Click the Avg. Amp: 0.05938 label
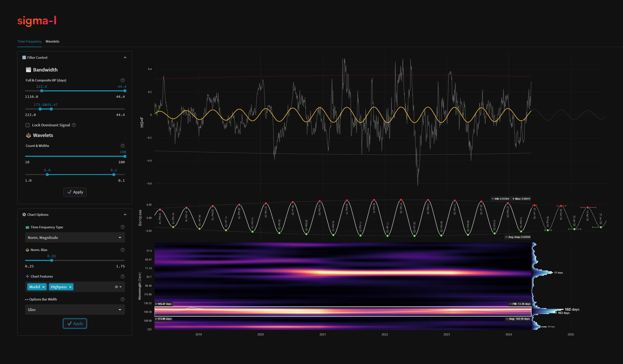This screenshot has width=623, height=364. [518, 237]
